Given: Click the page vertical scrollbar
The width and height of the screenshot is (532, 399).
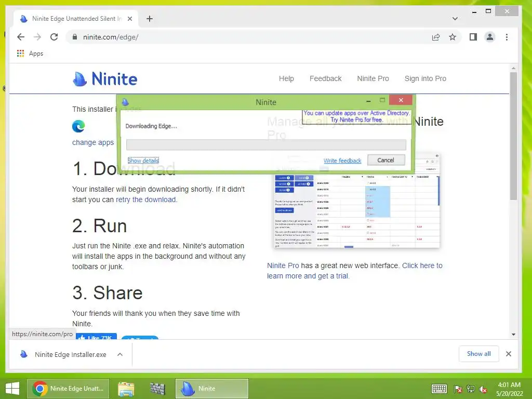Looking at the screenshot, I should (513, 136).
